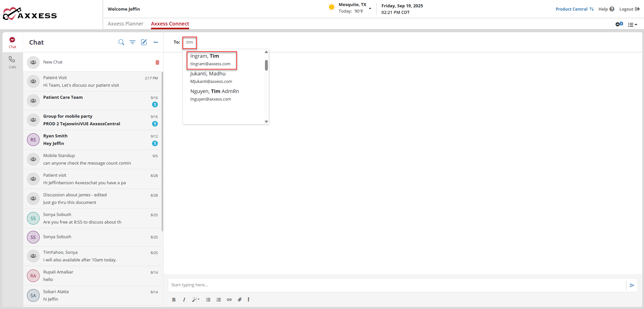This screenshot has width=644, height=309.
Task: Toggle the important message exclamation mark
Action: click(248, 299)
